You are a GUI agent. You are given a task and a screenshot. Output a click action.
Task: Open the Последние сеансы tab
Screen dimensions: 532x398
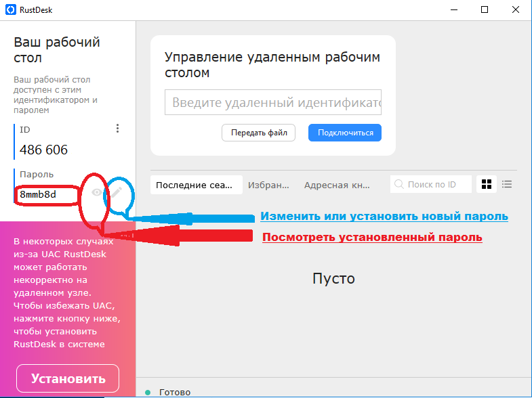pyautogui.click(x=196, y=185)
